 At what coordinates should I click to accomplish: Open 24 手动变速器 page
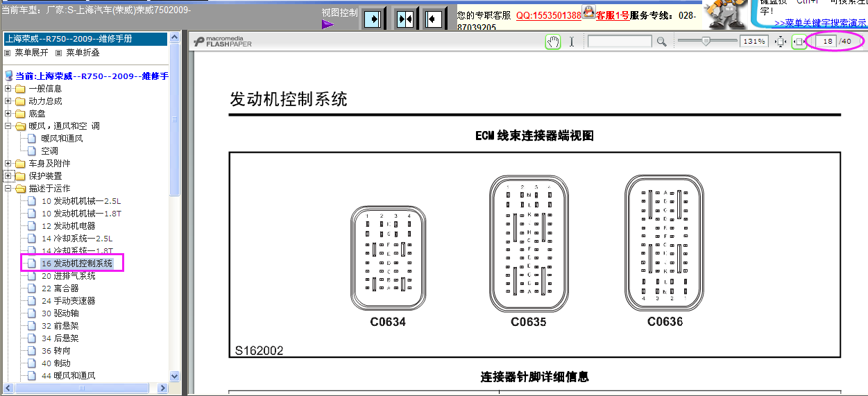68,301
